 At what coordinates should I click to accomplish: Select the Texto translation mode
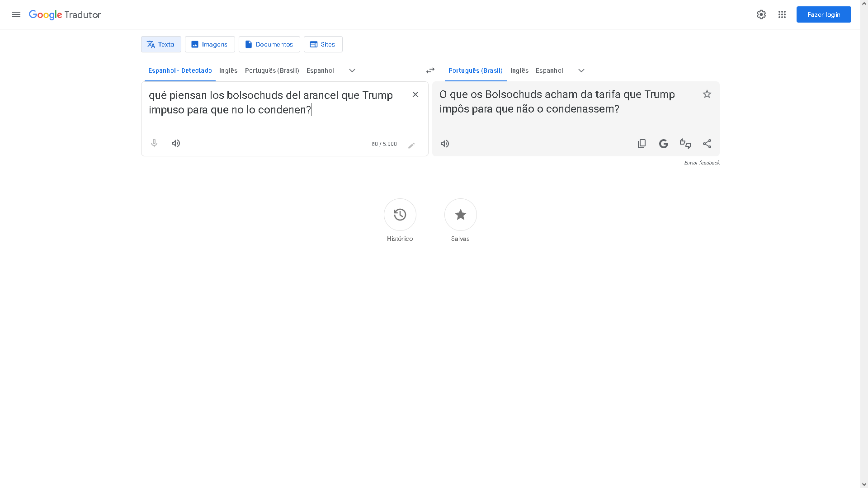161,44
